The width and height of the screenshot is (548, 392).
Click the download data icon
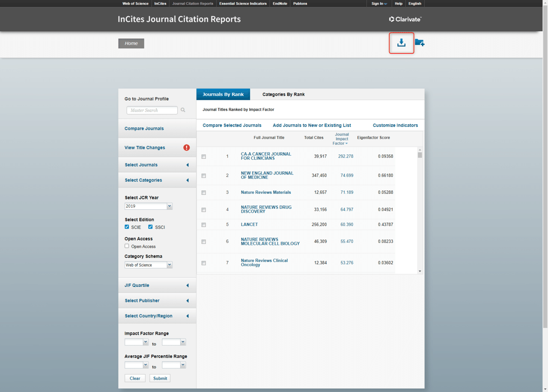(401, 43)
